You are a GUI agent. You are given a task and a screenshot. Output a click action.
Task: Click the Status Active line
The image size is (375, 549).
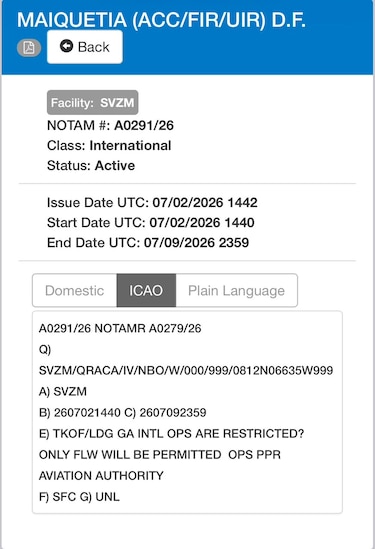pos(91,165)
